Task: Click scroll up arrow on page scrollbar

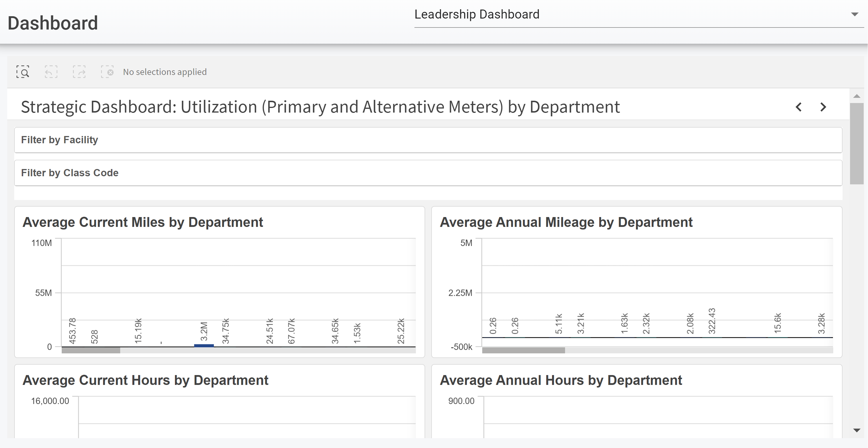Action: click(x=856, y=96)
